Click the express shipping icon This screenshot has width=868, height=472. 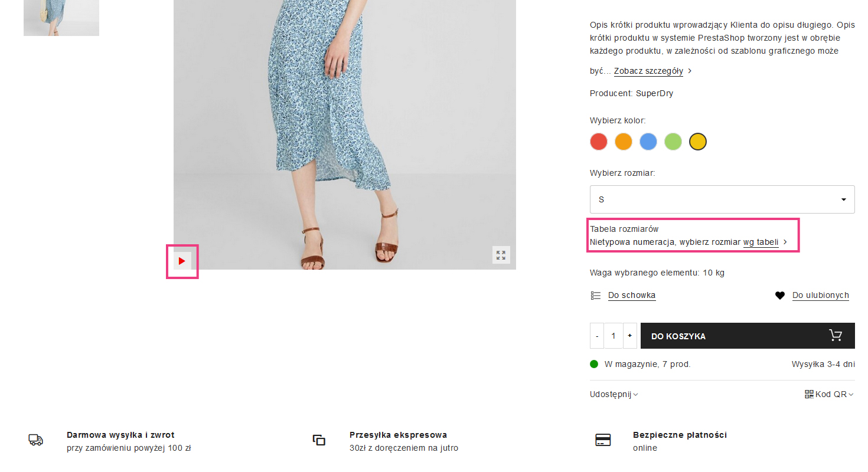[319, 440]
